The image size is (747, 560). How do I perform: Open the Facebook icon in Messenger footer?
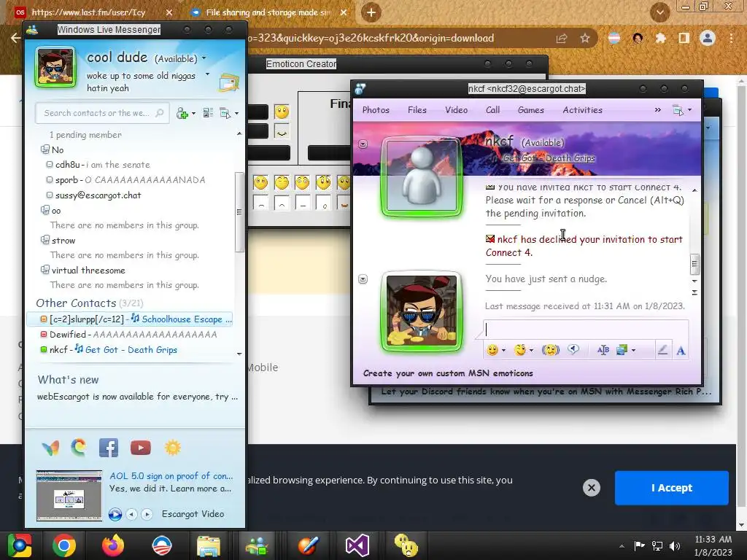[109, 448]
